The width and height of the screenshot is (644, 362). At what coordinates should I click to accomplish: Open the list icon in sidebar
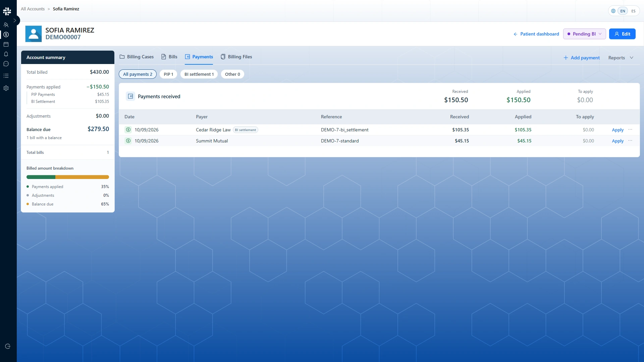6,76
